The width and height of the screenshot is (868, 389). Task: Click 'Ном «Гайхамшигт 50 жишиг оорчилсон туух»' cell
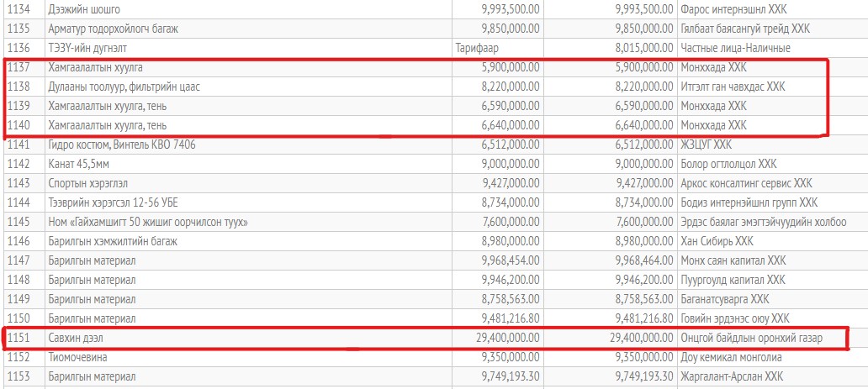pyautogui.click(x=149, y=222)
